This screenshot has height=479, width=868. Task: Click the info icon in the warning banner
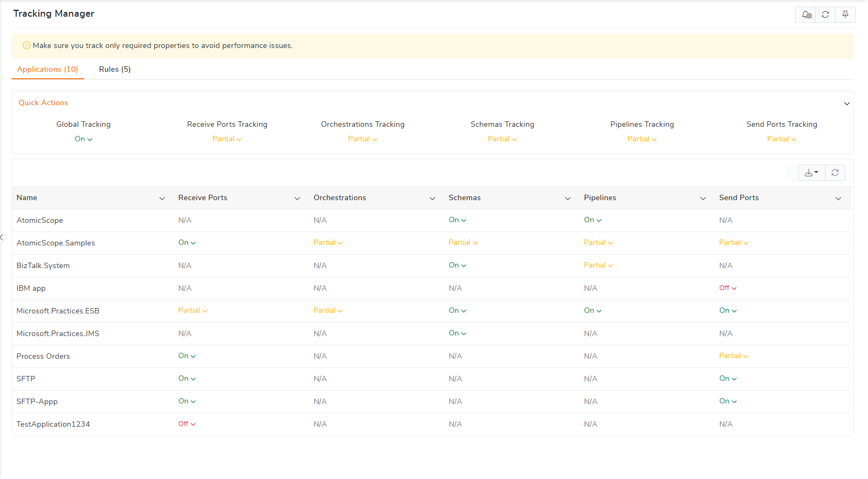click(x=26, y=46)
